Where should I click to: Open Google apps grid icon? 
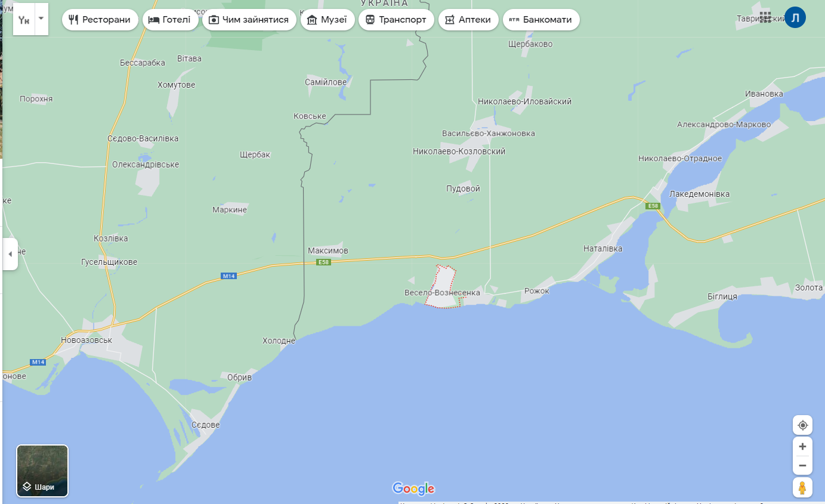[x=765, y=18]
